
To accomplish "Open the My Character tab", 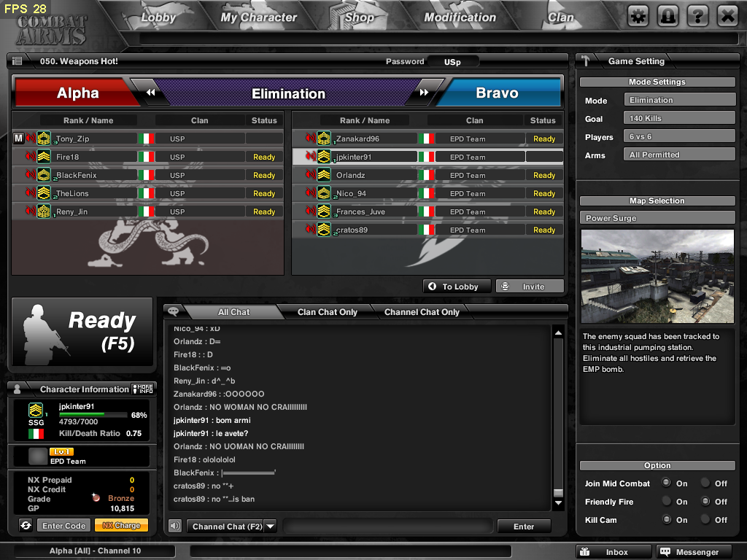I will [x=259, y=17].
